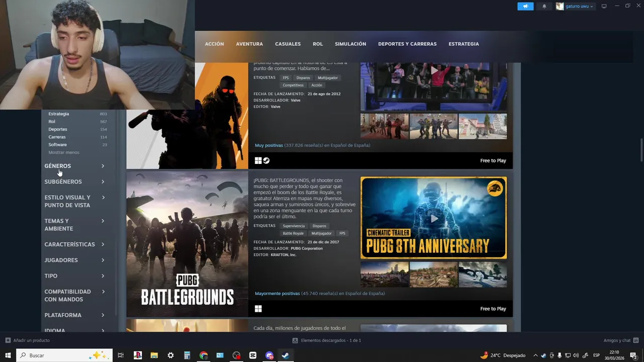This screenshot has height=362, width=644.
Task: Switch to Big Picture mode icon
Action: click(x=604, y=6)
